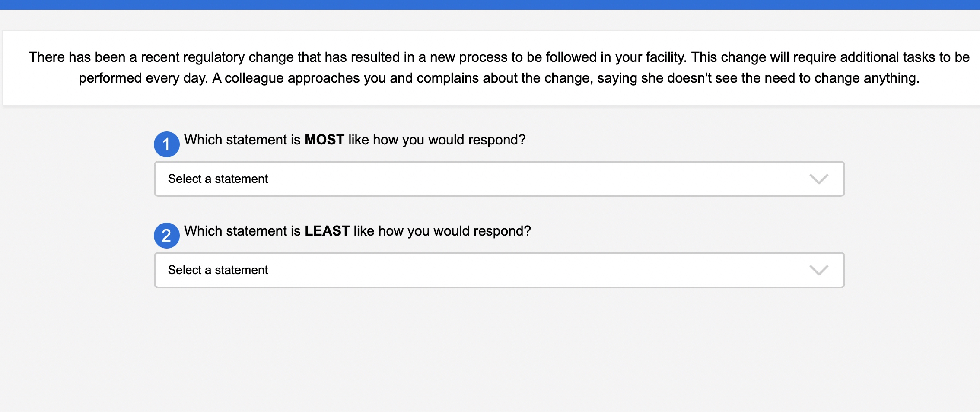980x412 pixels.
Task: Click 'performed every day' in the scenario text
Action: tap(143, 78)
